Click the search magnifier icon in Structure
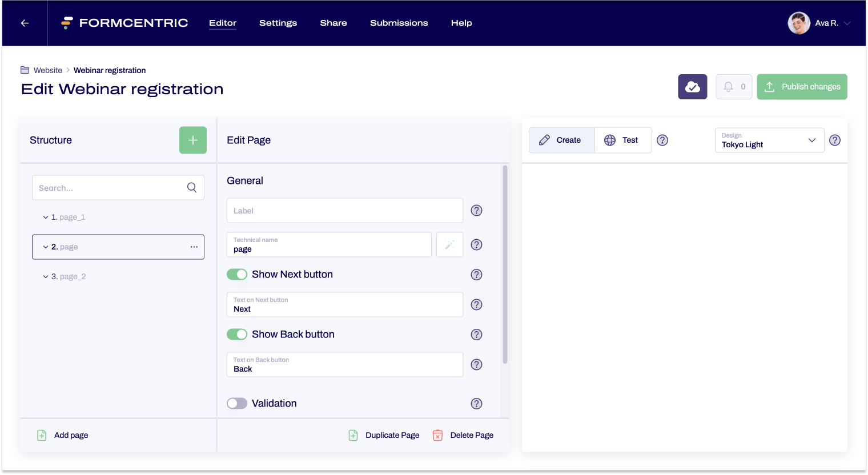 click(192, 188)
